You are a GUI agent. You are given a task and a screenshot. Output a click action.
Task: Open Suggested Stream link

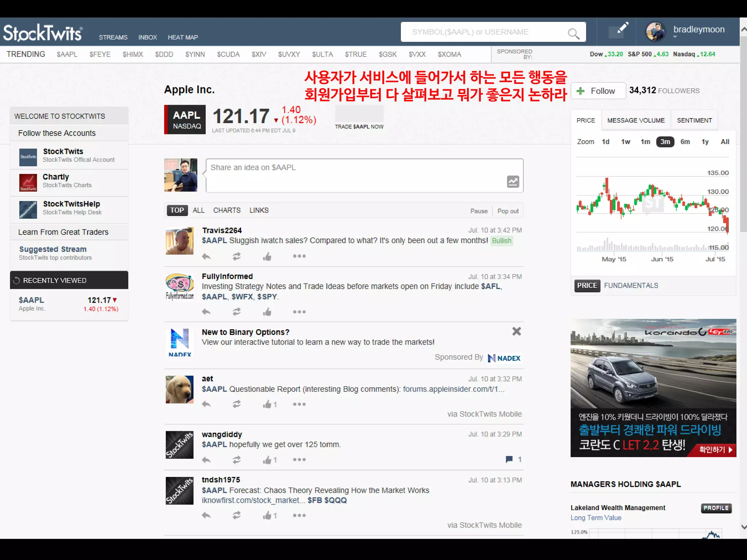coord(53,249)
